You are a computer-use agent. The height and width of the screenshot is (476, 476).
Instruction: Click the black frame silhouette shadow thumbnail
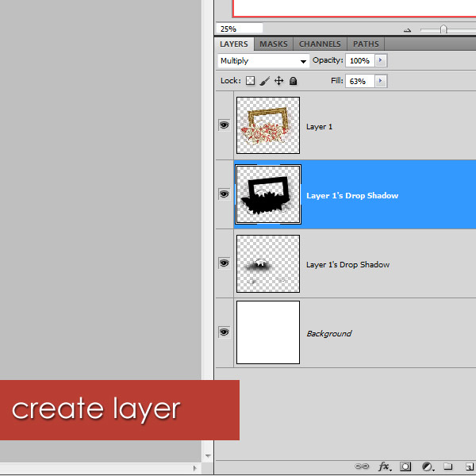point(268,194)
